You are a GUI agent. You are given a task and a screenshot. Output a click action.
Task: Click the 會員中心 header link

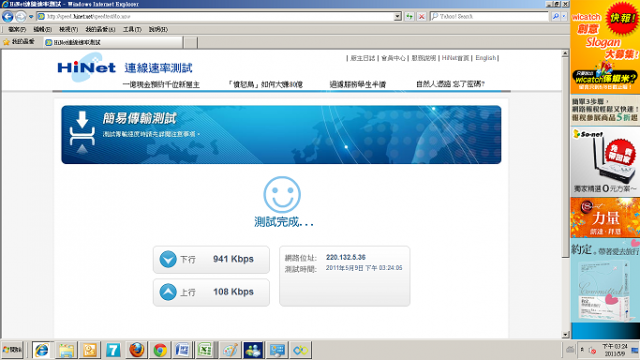[393, 58]
